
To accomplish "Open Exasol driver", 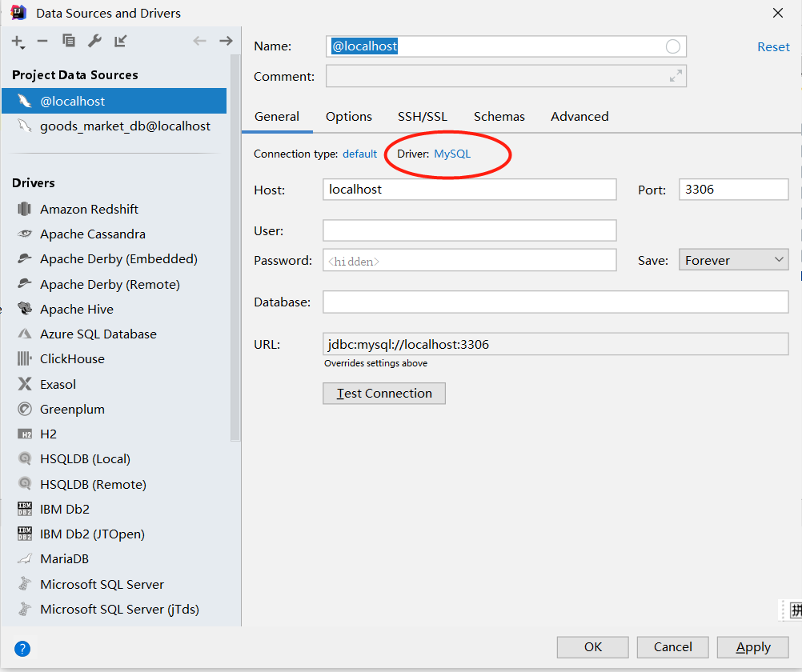I will point(115,384).
